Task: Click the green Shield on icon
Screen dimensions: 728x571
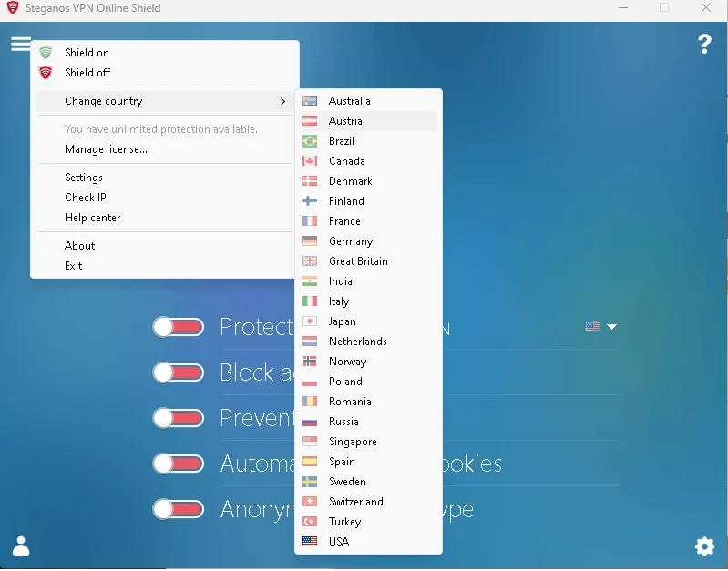Action: (46, 53)
